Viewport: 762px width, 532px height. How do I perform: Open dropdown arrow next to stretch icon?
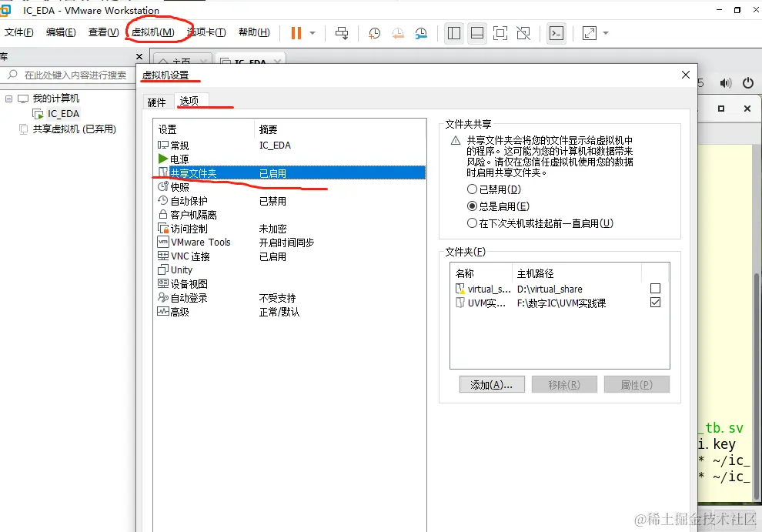pos(606,33)
